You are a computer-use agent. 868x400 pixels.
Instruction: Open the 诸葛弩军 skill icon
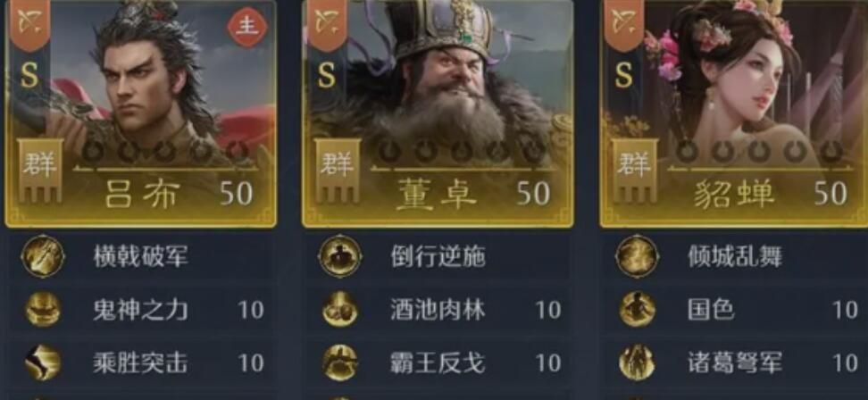coord(638,362)
